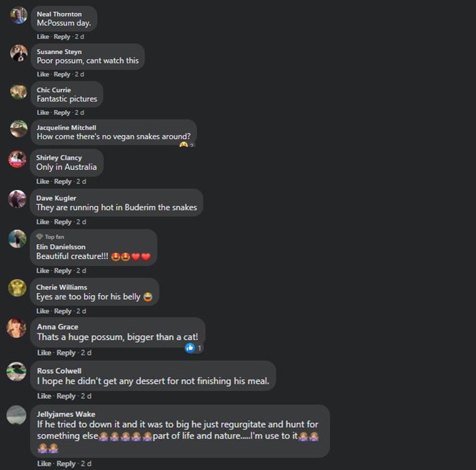Reply to Susanne Steyn's comment

pos(62,75)
